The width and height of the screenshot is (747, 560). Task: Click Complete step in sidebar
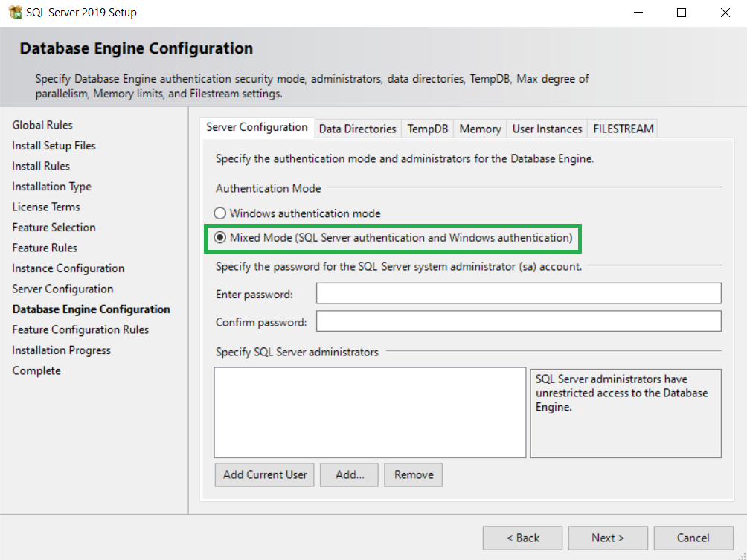36,371
